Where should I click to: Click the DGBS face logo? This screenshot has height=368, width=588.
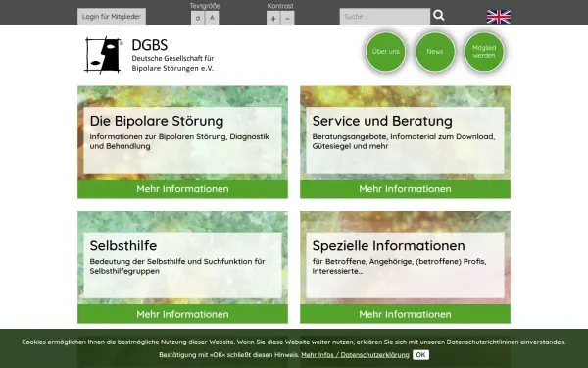click(104, 55)
